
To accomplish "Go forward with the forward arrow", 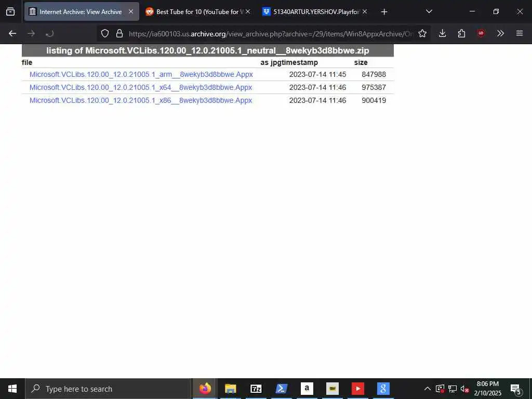I will click(x=31, y=34).
